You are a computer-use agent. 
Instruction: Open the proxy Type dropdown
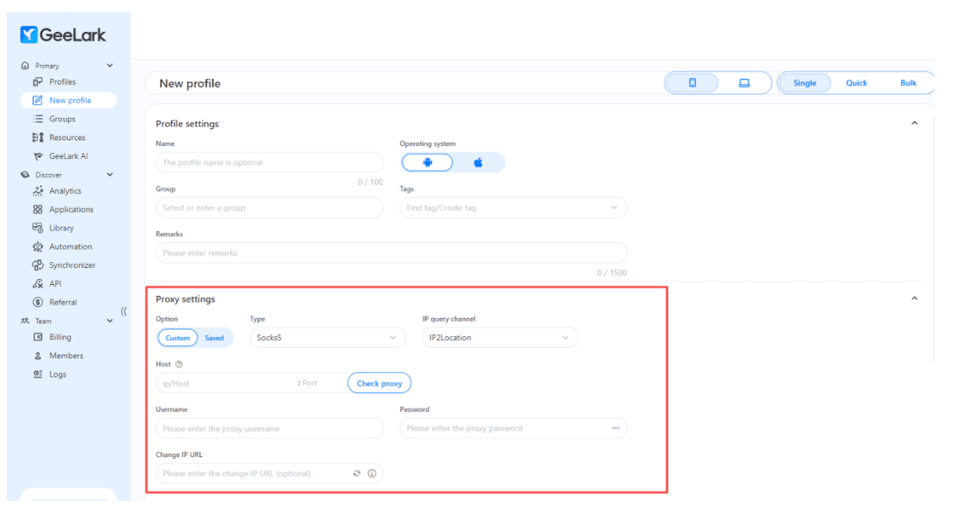[x=327, y=337]
